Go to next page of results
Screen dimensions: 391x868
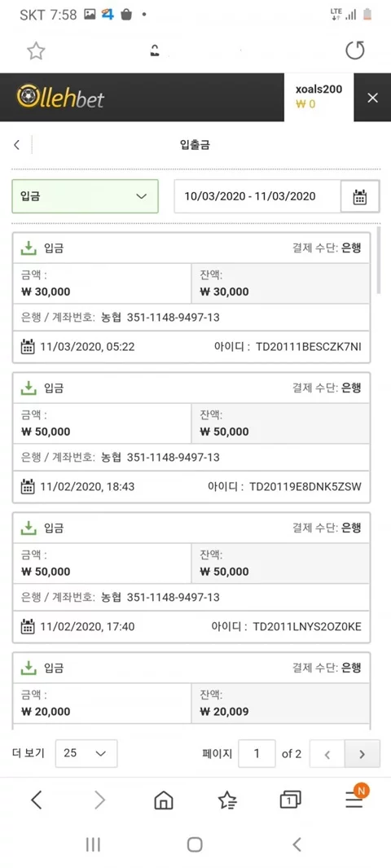(x=362, y=754)
